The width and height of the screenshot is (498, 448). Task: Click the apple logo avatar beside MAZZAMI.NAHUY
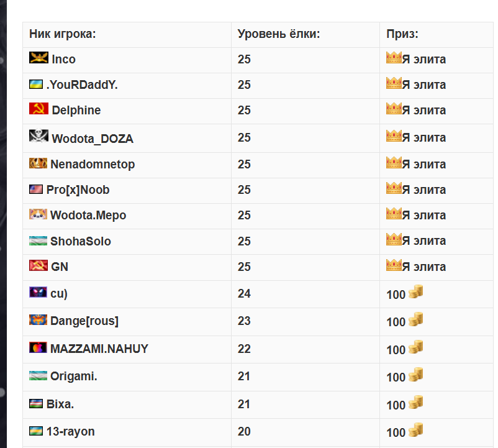coord(38,347)
